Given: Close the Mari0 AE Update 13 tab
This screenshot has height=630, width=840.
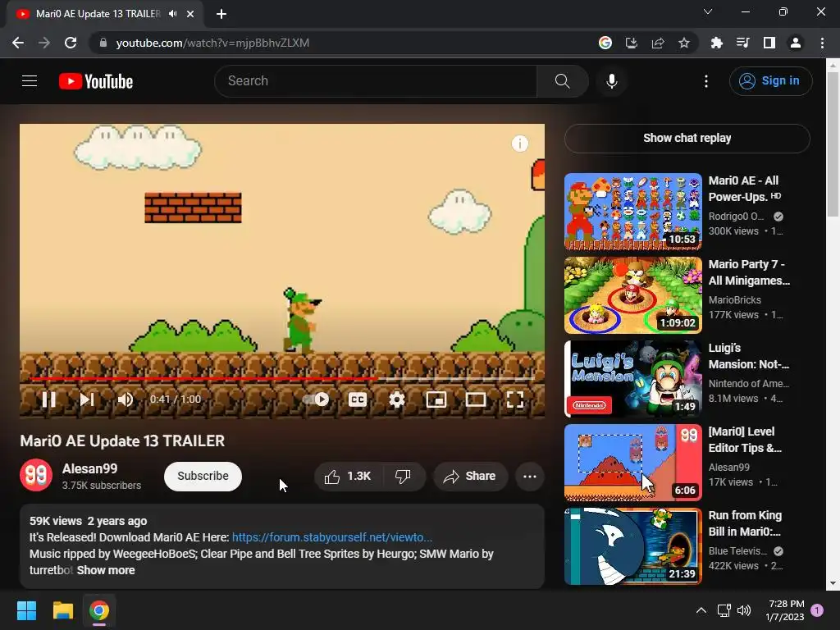Looking at the screenshot, I should click(x=190, y=14).
